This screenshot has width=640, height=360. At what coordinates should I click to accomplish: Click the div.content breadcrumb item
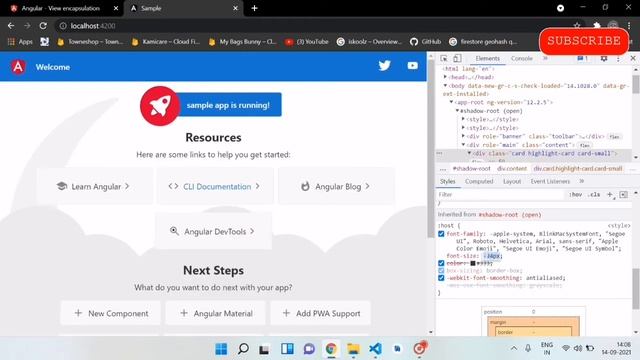(x=512, y=169)
